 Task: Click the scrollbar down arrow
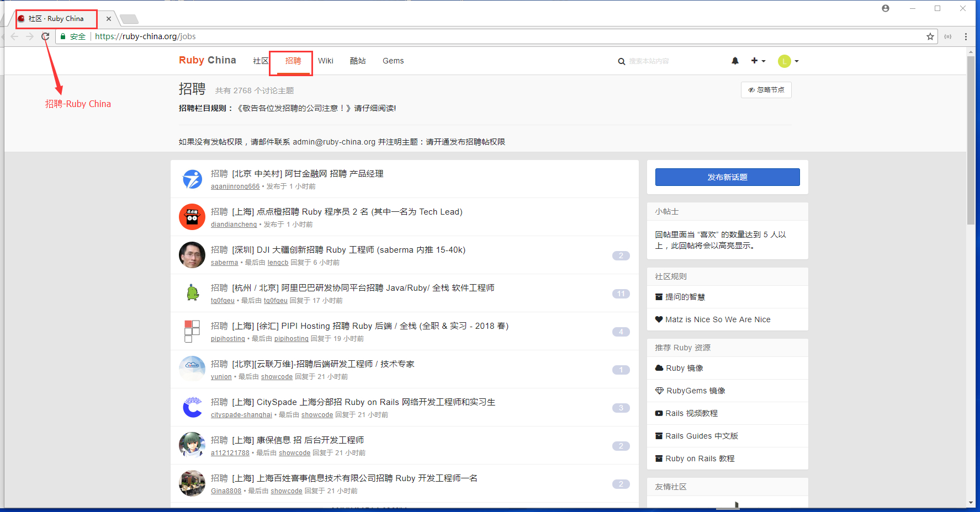pyautogui.click(x=971, y=503)
